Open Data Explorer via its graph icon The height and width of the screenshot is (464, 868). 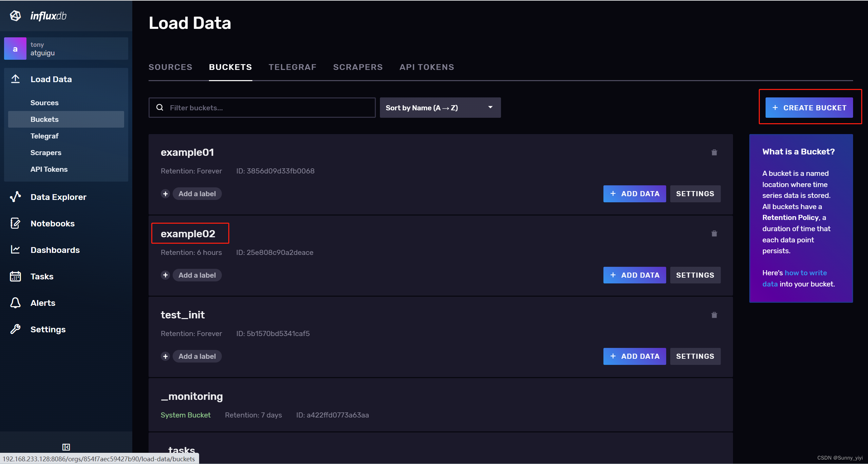[15, 197]
